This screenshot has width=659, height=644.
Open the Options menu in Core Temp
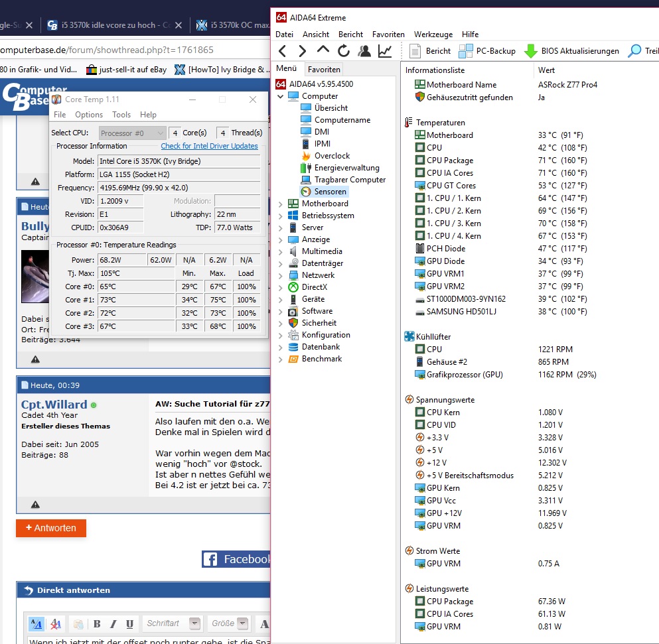(89, 115)
